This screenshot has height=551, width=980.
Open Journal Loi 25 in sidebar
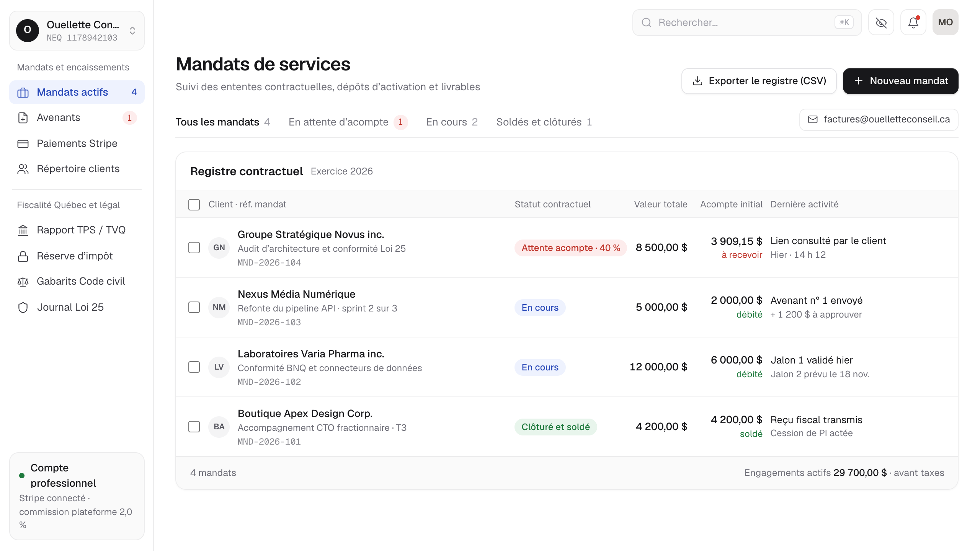pos(77,308)
